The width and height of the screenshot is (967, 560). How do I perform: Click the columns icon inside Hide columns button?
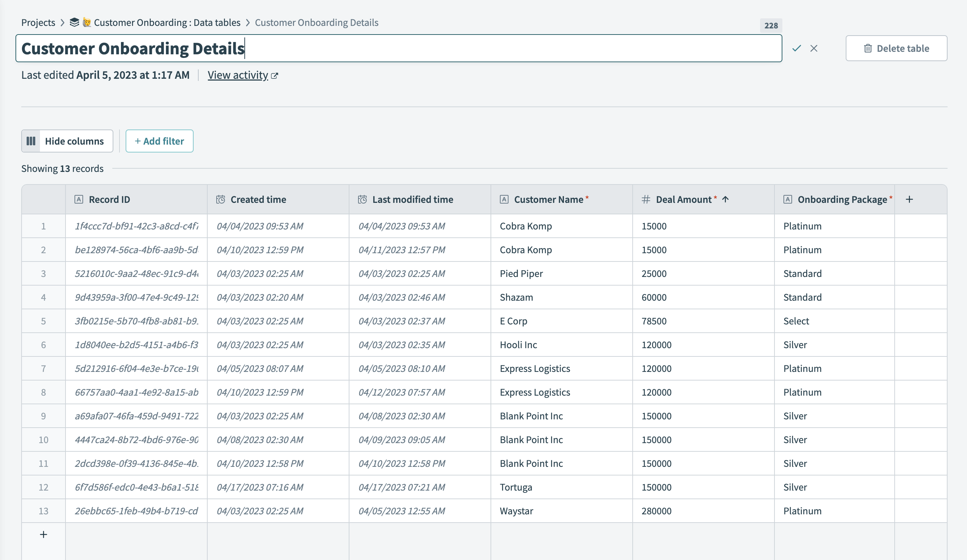(31, 141)
